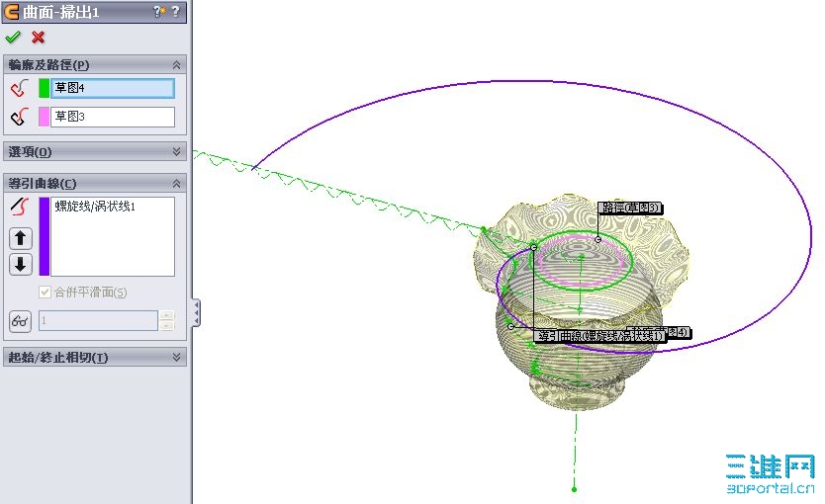Screen dimensions: 825x504
Task: Click the profile sketch selector icon beside 草图4
Action: 20,88
